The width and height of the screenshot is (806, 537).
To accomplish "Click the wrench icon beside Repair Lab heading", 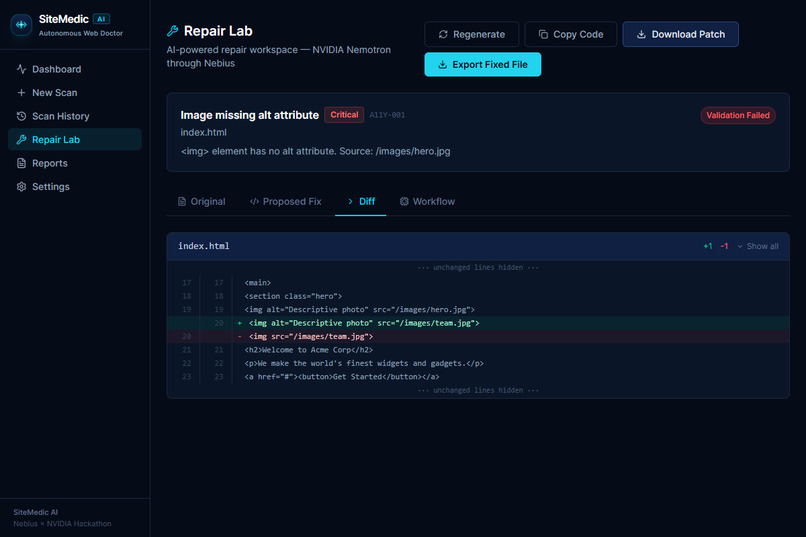I will point(173,31).
